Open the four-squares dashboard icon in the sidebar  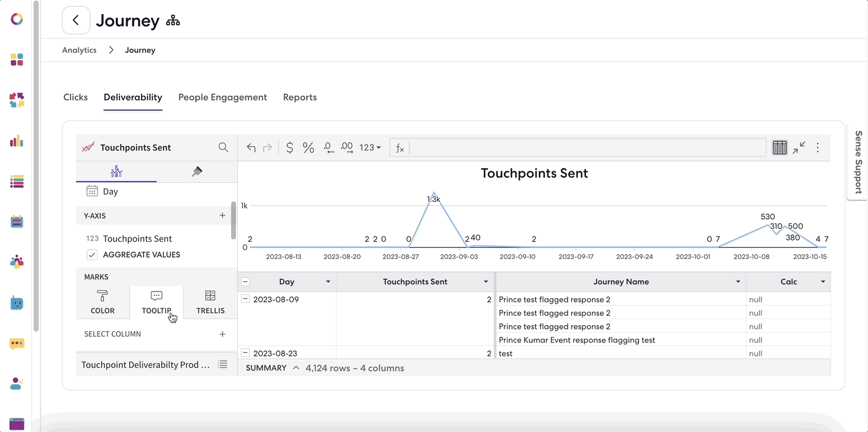pos(17,60)
